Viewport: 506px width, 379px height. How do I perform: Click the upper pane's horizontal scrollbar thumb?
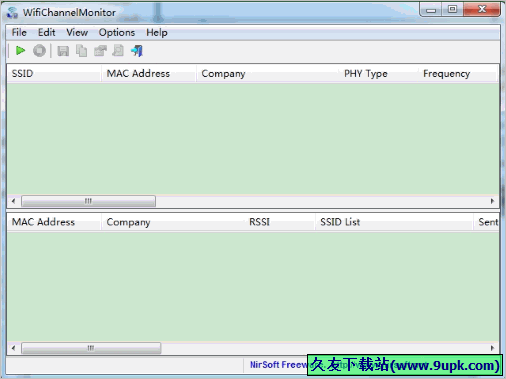click(88, 201)
